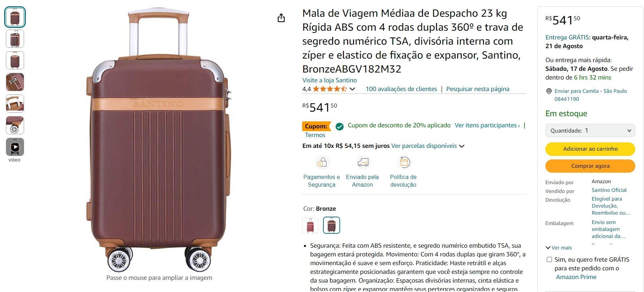
Task: Click the Comprar agora button
Action: [x=590, y=166]
